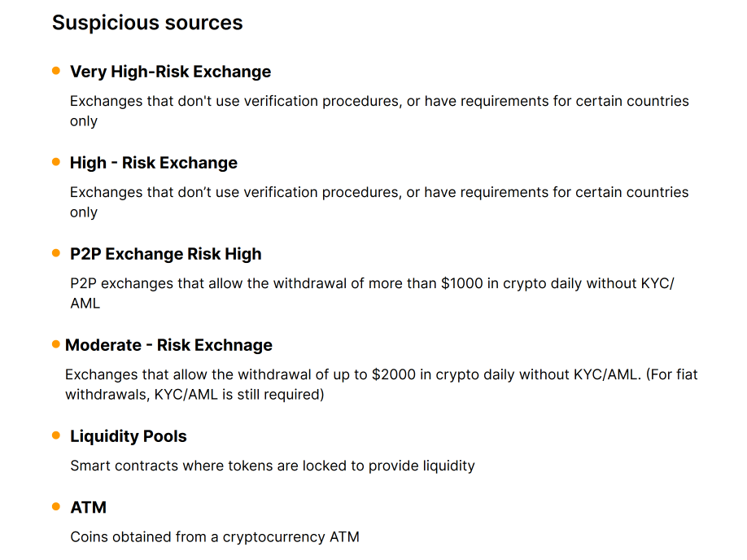Click the orange bullet beside P2P Exchange Risk High
747x560 pixels.
(x=56, y=253)
